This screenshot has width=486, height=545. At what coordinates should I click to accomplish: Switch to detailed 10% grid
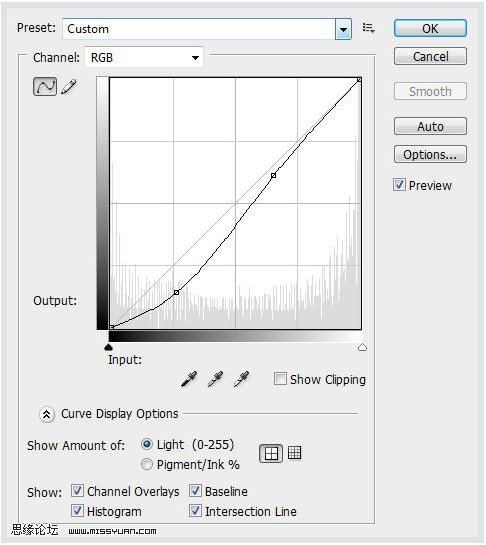(294, 453)
